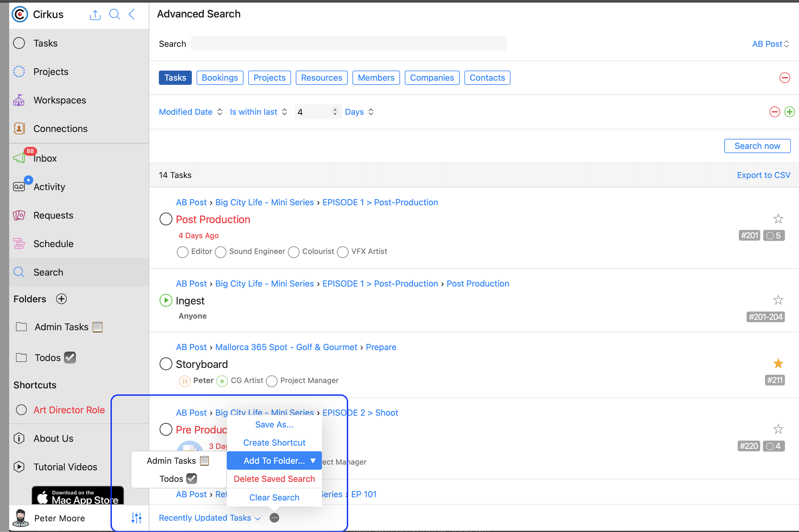Collapse sidebar with the back chevron
This screenshot has height=532, width=799.
click(x=132, y=14)
